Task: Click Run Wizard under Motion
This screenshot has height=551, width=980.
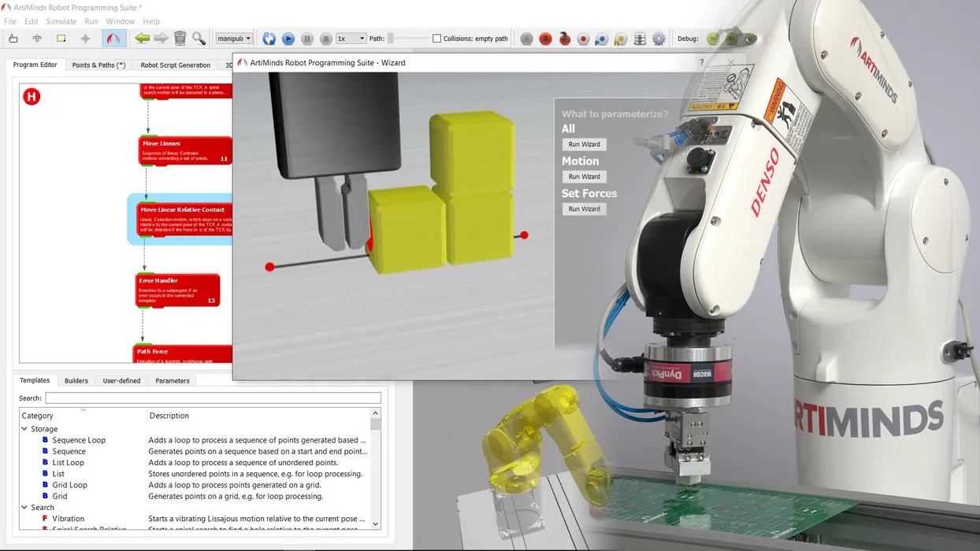Action: pyautogui.click(x=584, y=176)
